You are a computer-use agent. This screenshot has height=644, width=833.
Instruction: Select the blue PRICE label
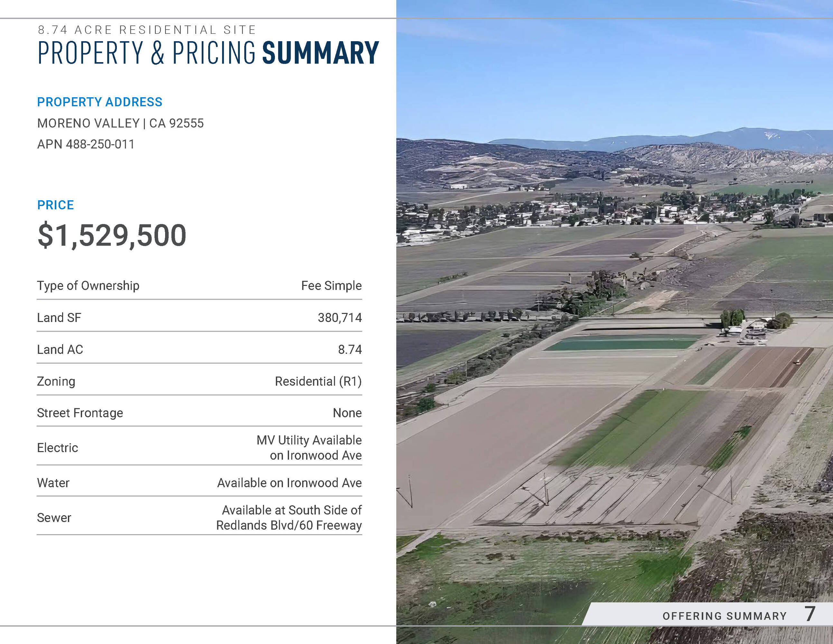[x=55, y=205]
